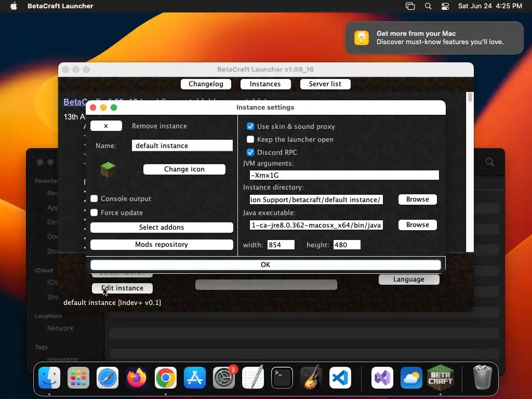532x399 pixels.
Task: Launch Firefox from the dock
Action: (137, 377)
